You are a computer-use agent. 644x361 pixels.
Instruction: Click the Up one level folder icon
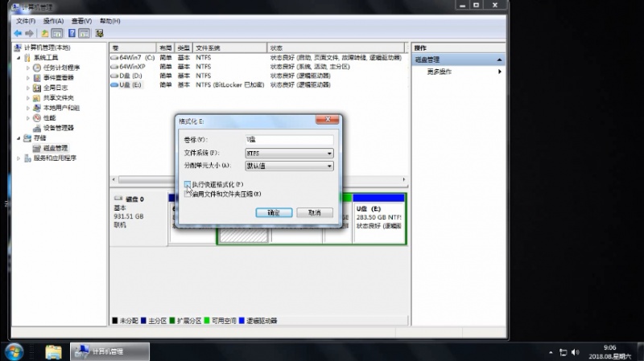pyautogui.click(x=44, y=33)
